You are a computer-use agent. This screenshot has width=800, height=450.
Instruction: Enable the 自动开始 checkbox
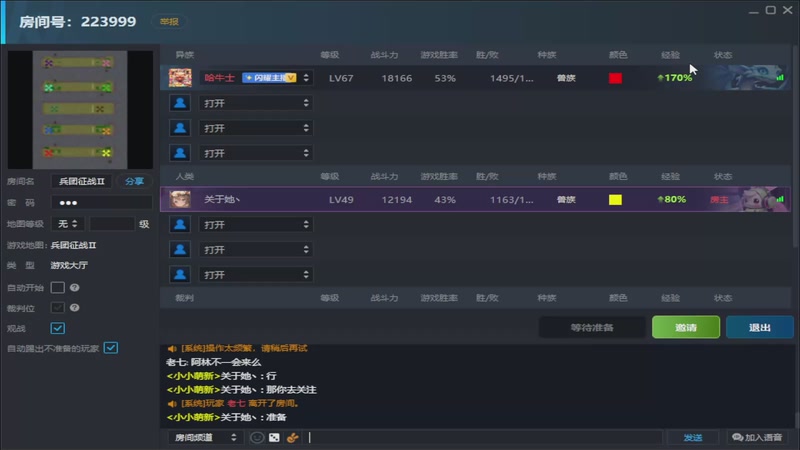[58, 288]
